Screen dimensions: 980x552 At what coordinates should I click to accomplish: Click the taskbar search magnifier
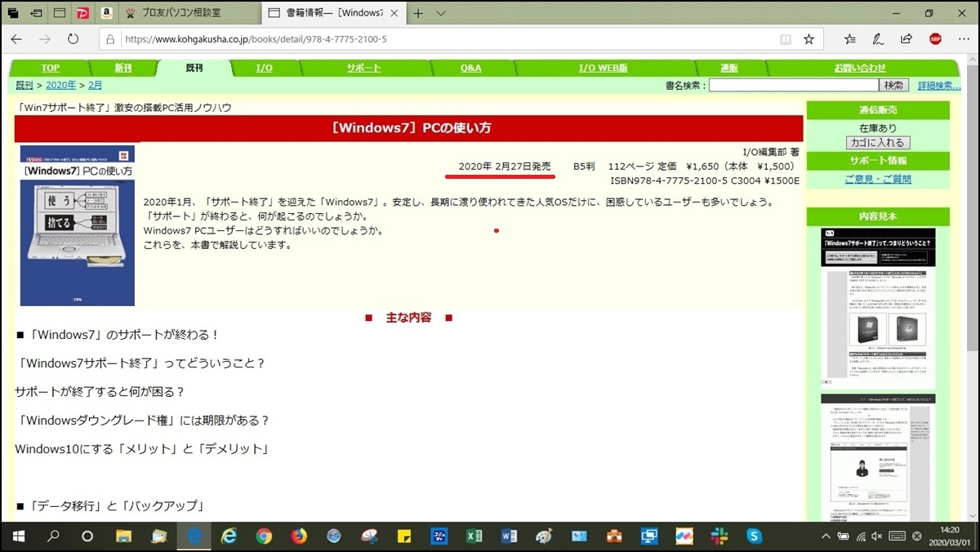(x=53, y=536)
